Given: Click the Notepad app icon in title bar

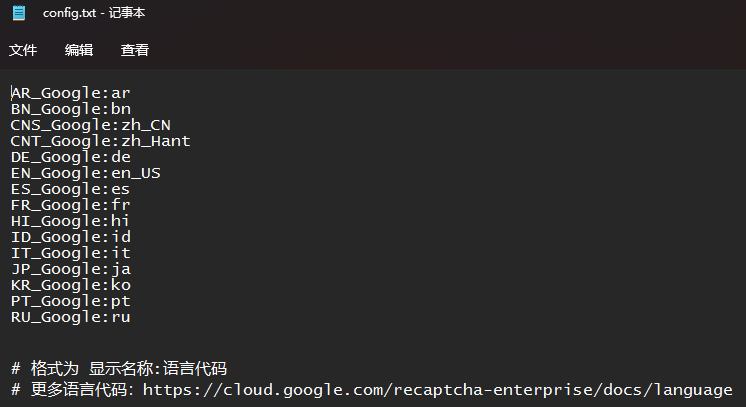Looking at the screenshot, I should pyautogui.click(x=19, y=13).
